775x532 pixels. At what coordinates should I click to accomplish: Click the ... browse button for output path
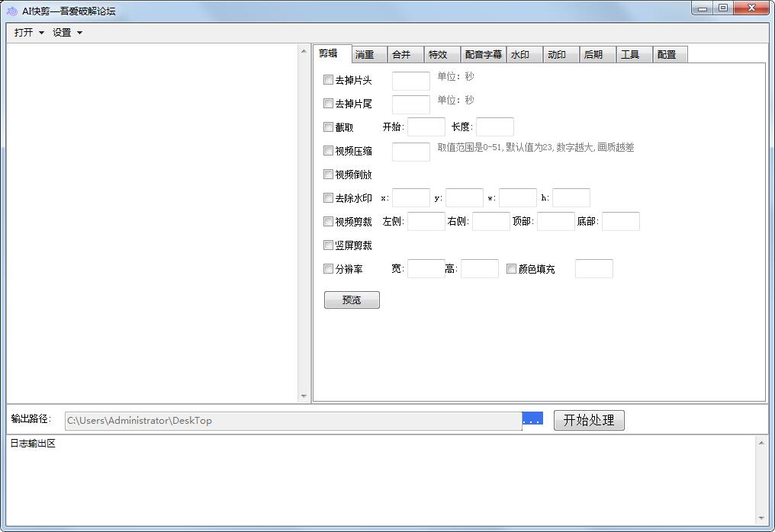[532, 418]
